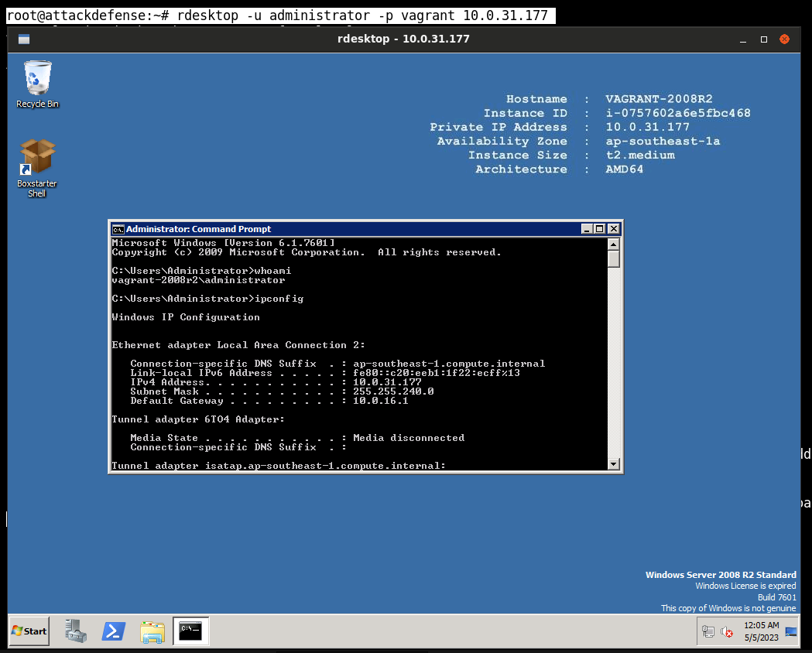
Task: Click the rdesktop command in the terminal
Action: 362,15
